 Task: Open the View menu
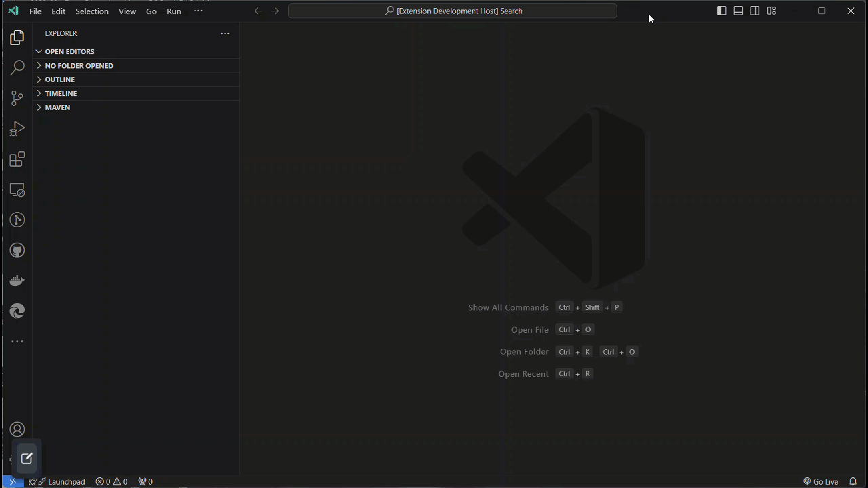(x=127, y=11)
